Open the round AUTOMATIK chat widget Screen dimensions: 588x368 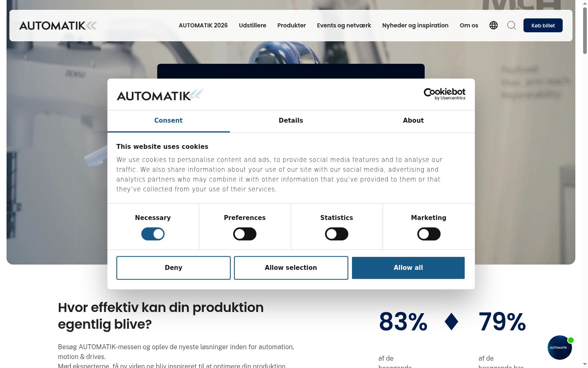(559, 348)
